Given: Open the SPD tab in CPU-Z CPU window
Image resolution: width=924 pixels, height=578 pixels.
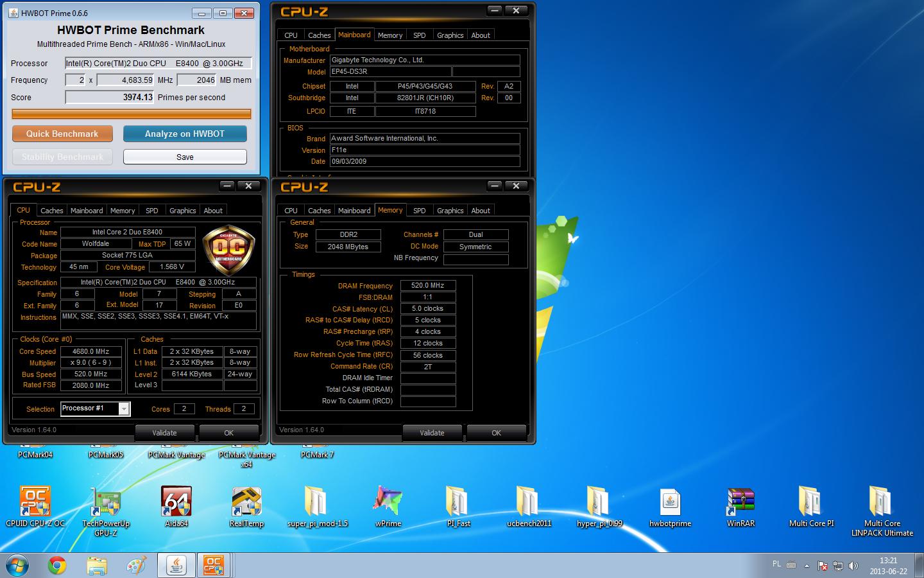Looking at the screenshot, I should [151, 211].
